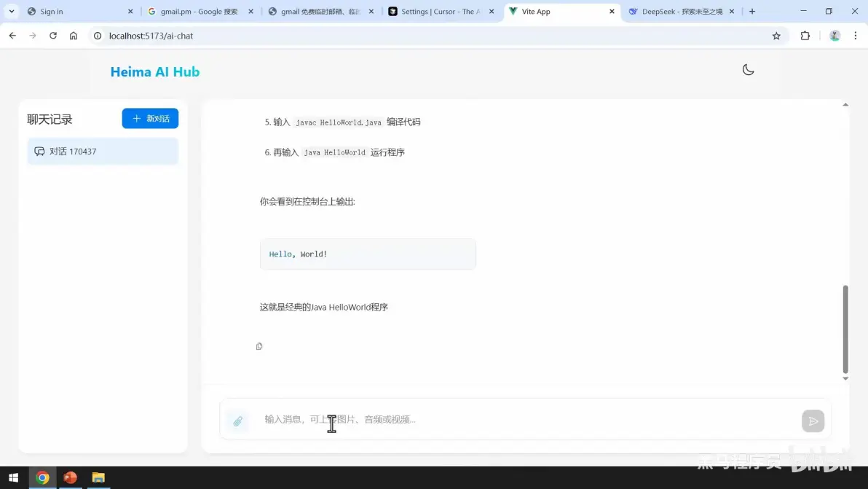Viewport: 868px width, 489px height.
Task: Open the tab search chevron dropdown
Action: click(x=11, y=11)
